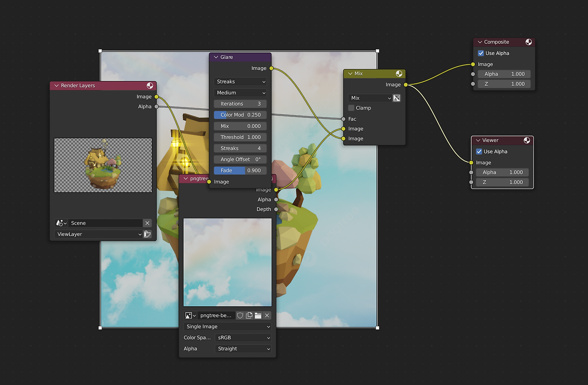Unlink the pngtree image with the X icon

click(x=267, y=315)
